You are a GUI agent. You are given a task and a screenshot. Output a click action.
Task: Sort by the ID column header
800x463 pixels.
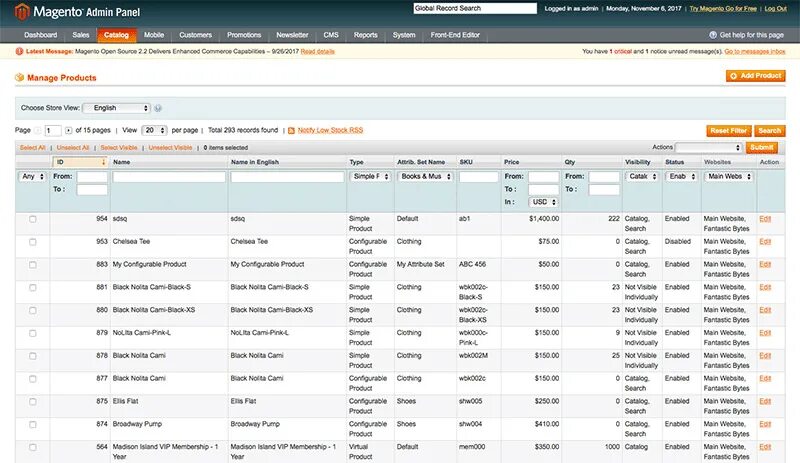[80, 162]
